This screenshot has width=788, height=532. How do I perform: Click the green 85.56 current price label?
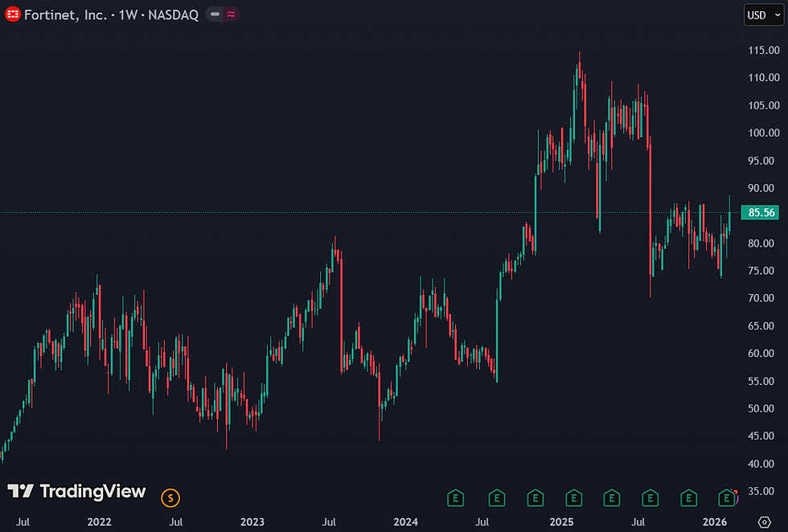pyautogui.click(x=761, y=212)
